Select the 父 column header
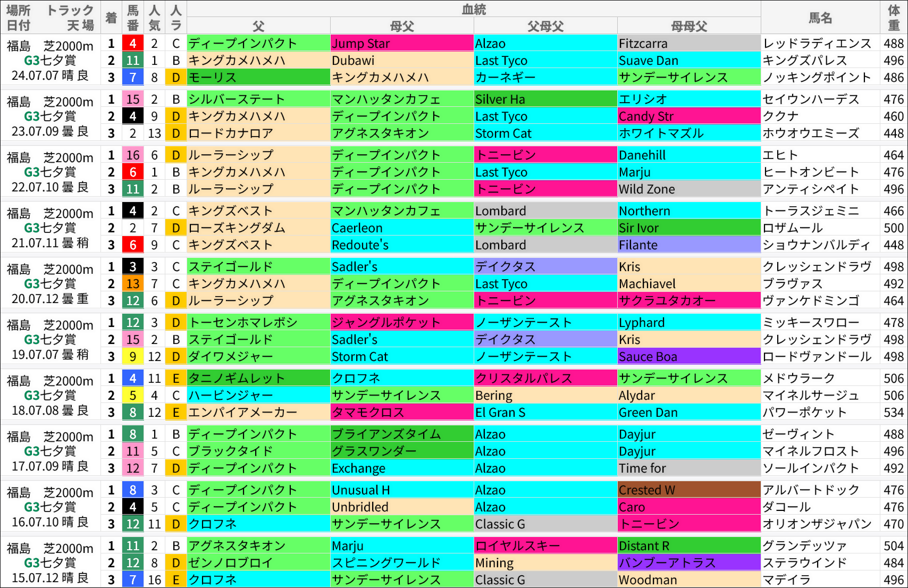 click(258, 26)
